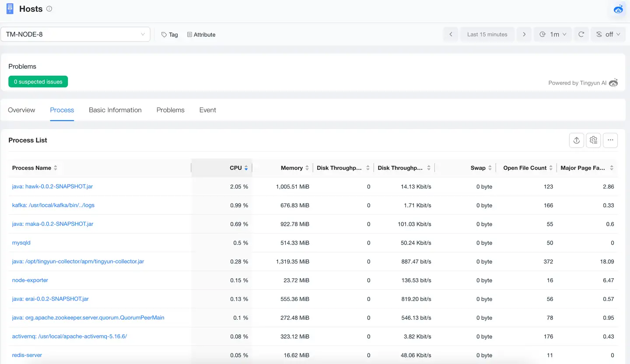The width and height of the screenshot is (630, 364).
Task: Open the mysqld process link
Action: pos(21,243)
